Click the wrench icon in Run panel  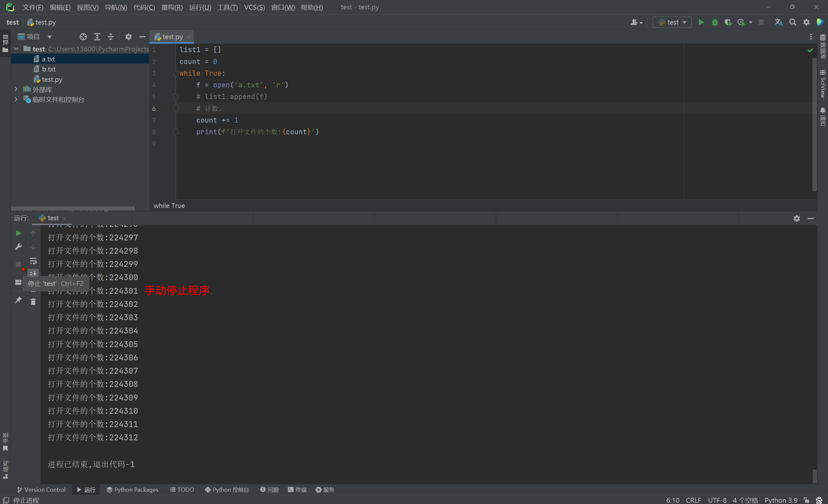[18, 247]
